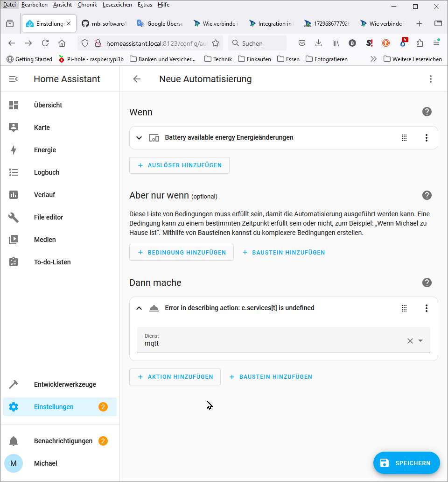This screenshot has width=448, height=482.
Task: Open the Dienst dropdown arrow
Action: [420, 341]
